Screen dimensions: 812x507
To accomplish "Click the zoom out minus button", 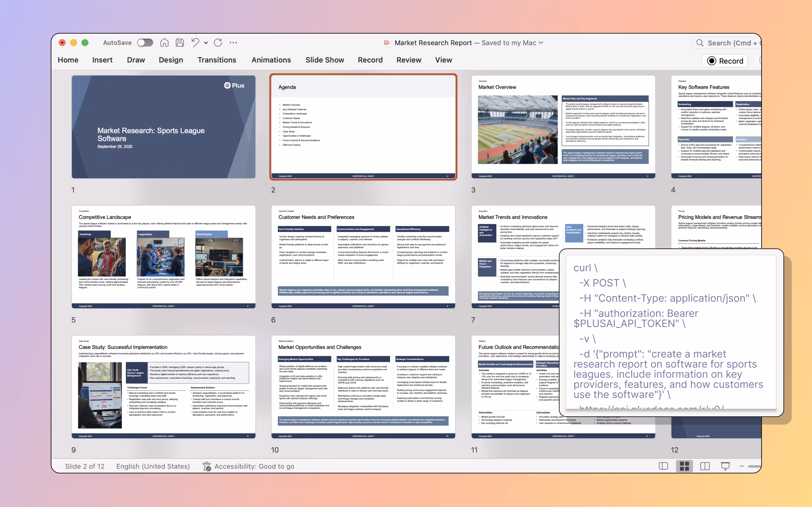I will 742,466.
